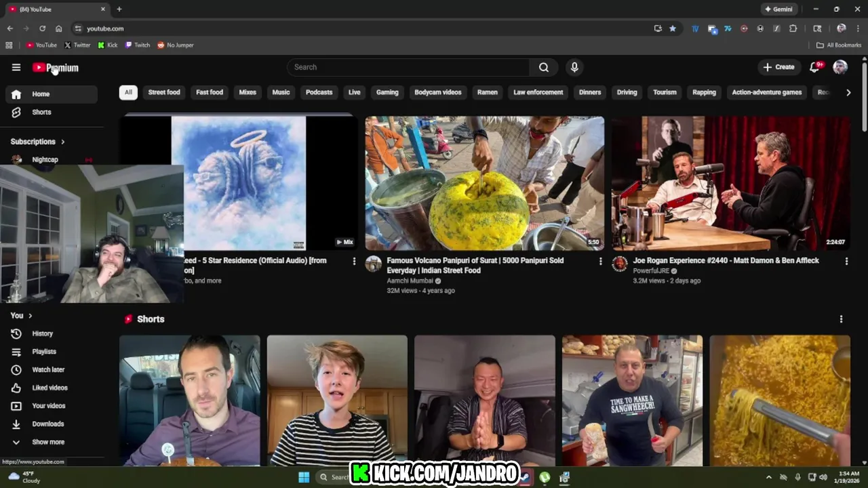
Task: Show more chips with right arrow
Action: pos(848,92)
